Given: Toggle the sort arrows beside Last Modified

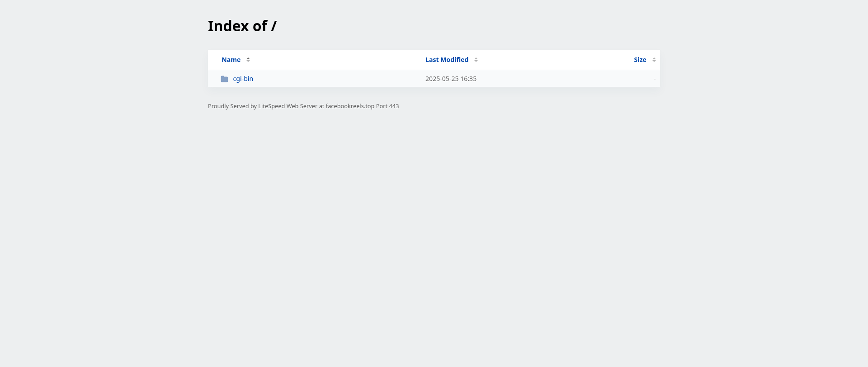Looking at the screenshot, I should pyautogui.click(x=476, y=60).
